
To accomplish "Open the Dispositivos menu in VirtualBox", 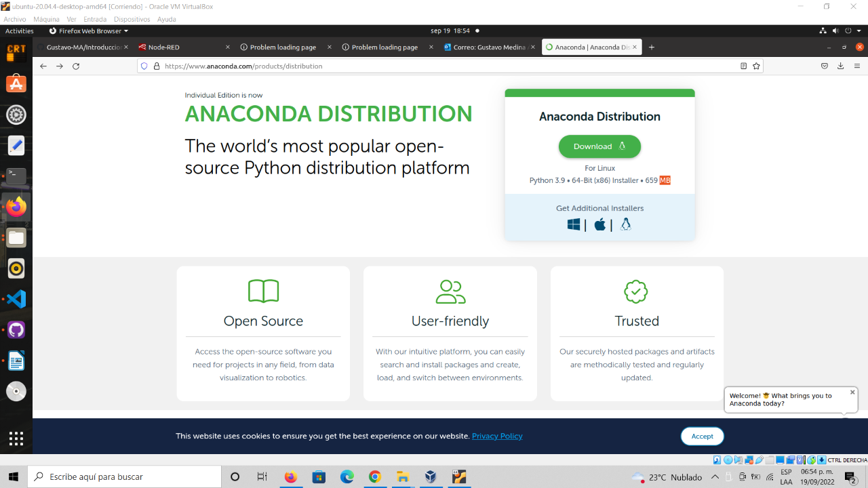I will (x=132, y=19).
